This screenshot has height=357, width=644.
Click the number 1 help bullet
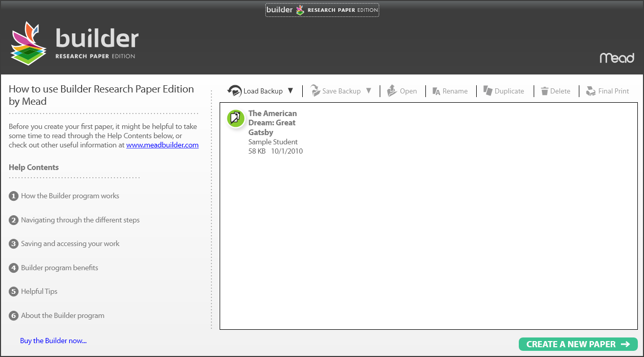(14, 196)
